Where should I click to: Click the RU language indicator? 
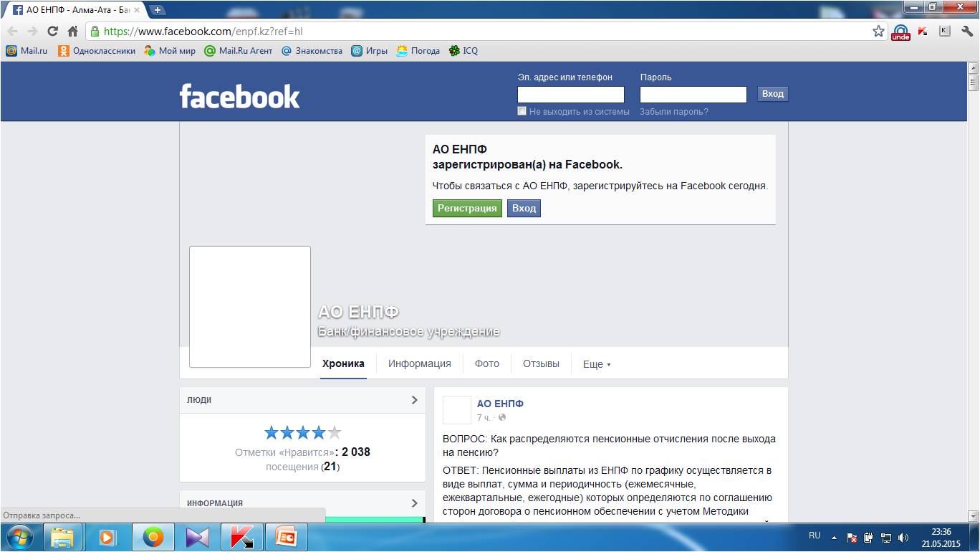tap(815, 536)
